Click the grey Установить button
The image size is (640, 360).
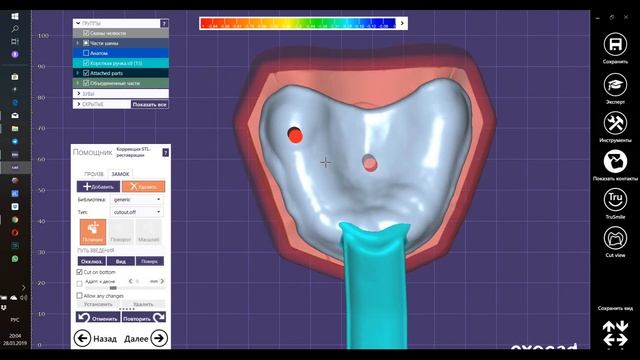pos(98,304)
